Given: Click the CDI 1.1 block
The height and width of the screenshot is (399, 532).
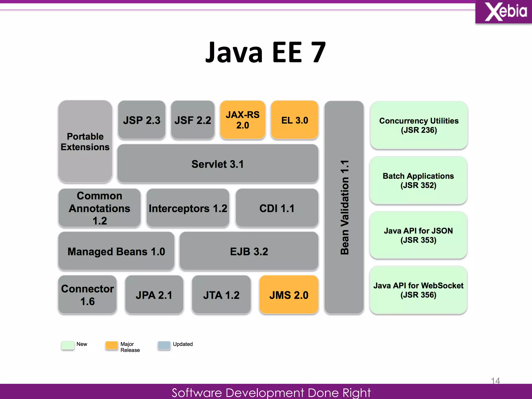Looking at the screenshot, I should click(277, 208).
